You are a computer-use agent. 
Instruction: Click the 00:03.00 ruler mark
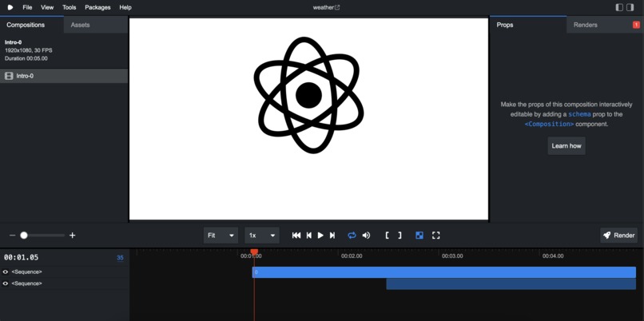click(452, 256)
